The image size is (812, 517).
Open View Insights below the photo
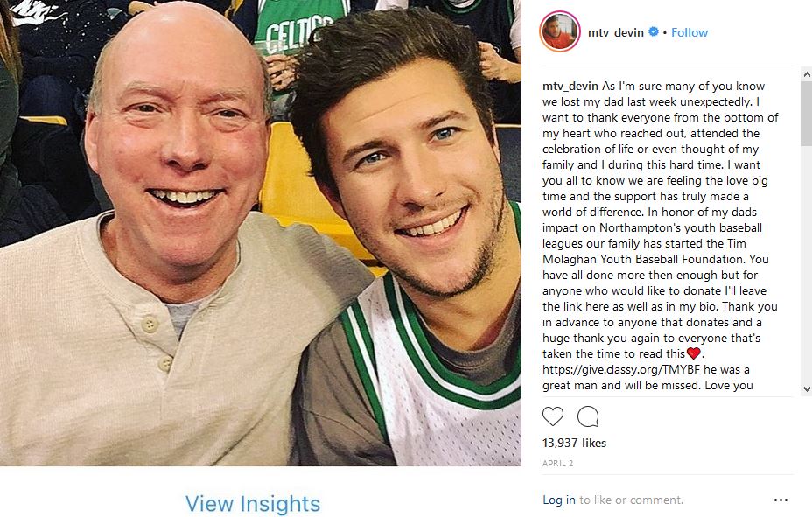coord(253,503)
